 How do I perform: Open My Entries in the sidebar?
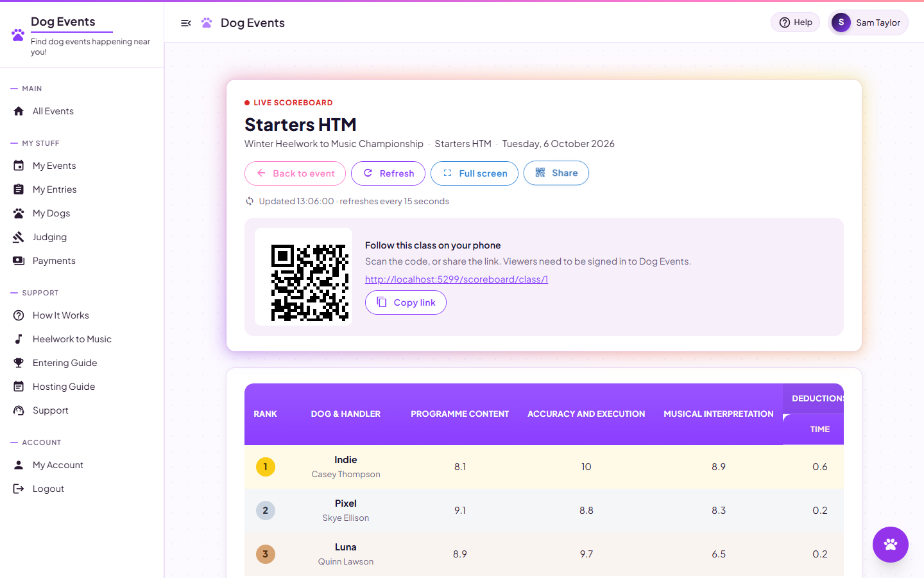[x=82, y=189]
